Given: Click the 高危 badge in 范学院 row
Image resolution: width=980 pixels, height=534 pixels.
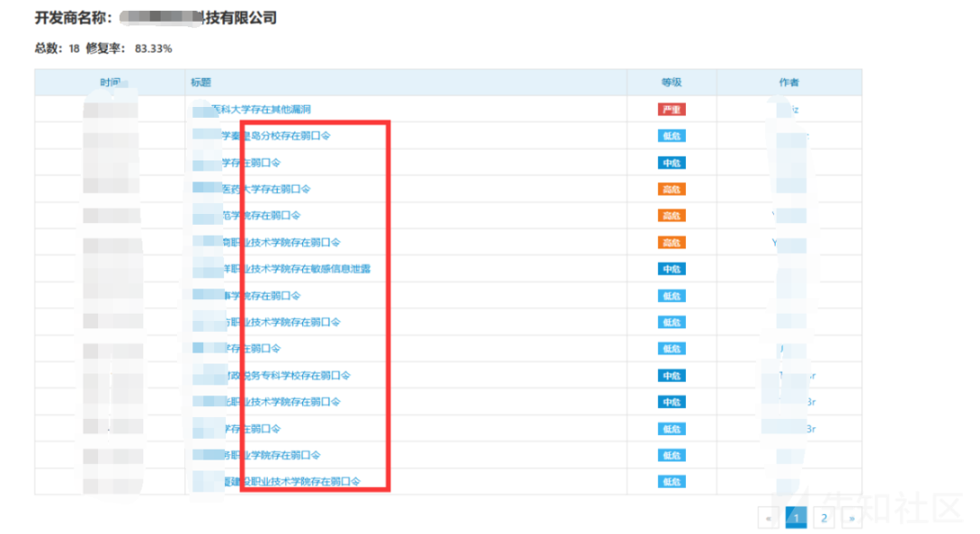Looking at the screenshot, I should pos(671,216).
